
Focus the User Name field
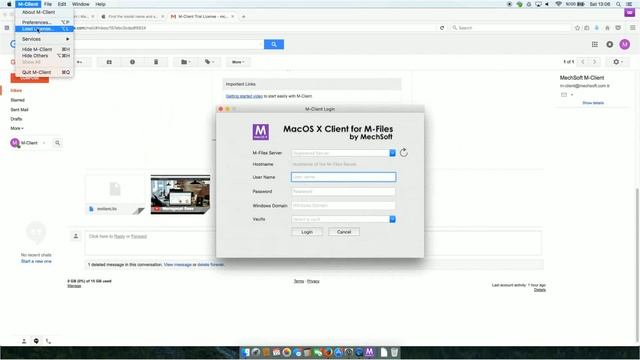[x=343, y=177]
